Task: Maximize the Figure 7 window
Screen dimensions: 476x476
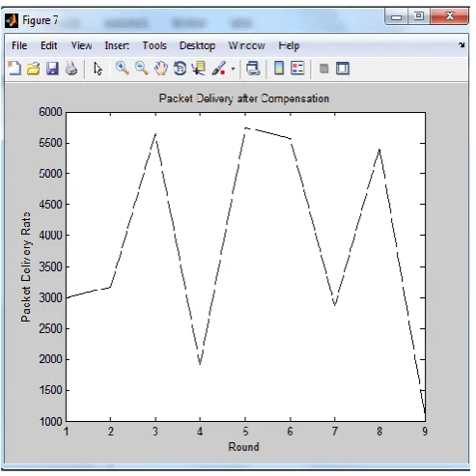Action: [x=419, y=16]
